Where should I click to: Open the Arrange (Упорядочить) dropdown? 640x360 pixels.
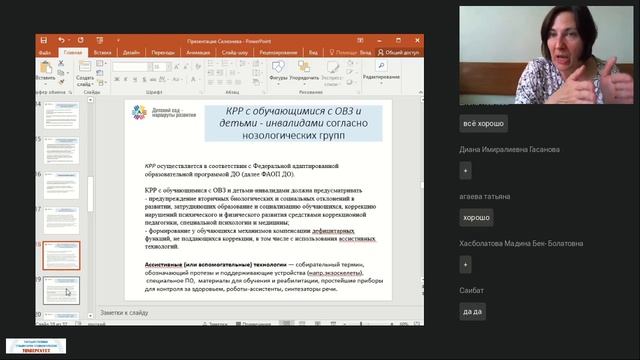[x=304, y=73]
